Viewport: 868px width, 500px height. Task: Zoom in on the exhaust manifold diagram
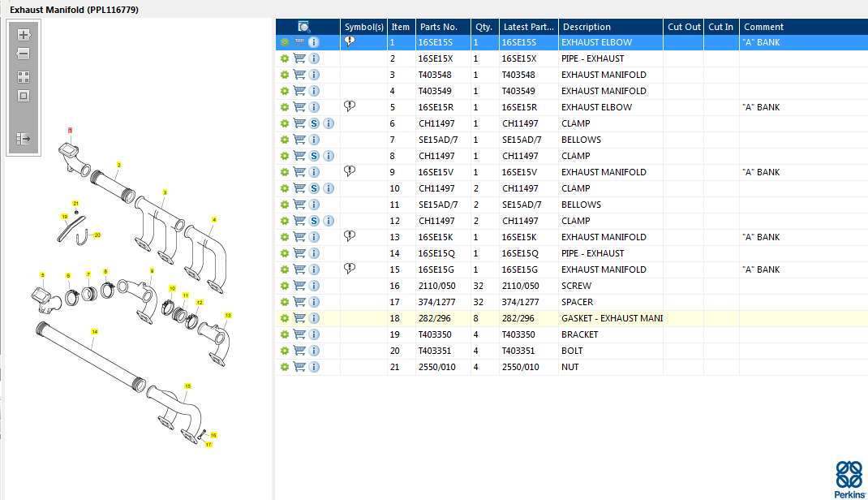pos(24,35)
